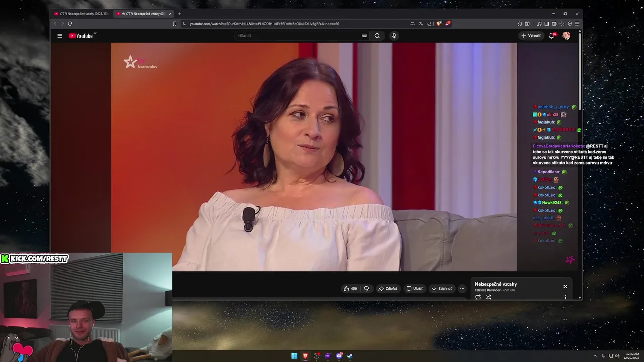Open the YouTube account avatar menu
This screenshot has width=644, height=362.
click(x=567, y=36)
